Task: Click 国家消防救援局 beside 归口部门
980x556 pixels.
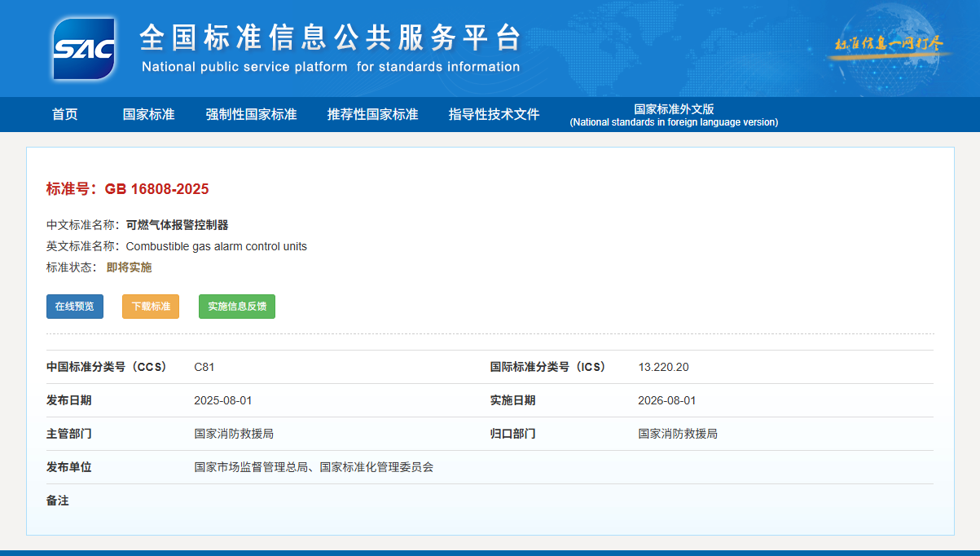Action: [x=678, y=434]
